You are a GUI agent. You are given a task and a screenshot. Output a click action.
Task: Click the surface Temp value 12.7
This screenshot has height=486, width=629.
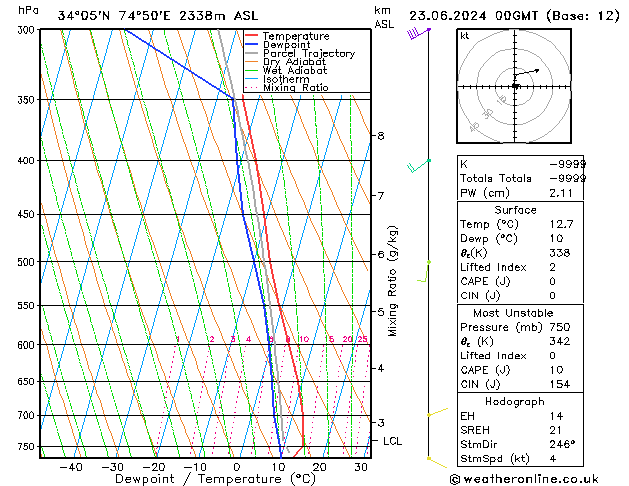pyautogui.click(x=561, y=224)
